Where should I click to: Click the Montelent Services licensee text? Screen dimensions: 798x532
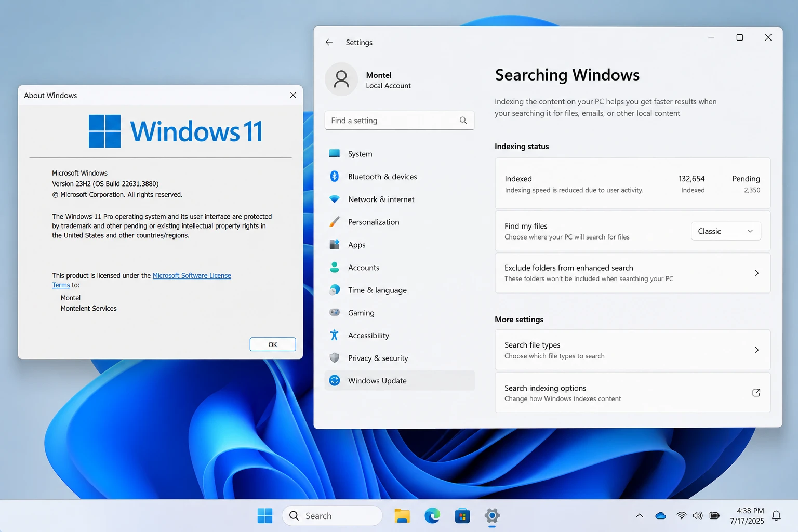point(88,309)
